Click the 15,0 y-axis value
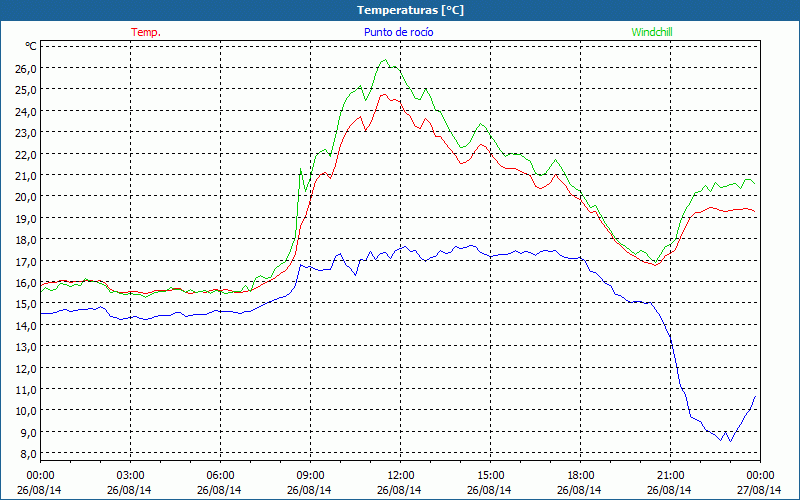Image resolution: width=800 pixels, height=500 pixels. coord(27,304)
